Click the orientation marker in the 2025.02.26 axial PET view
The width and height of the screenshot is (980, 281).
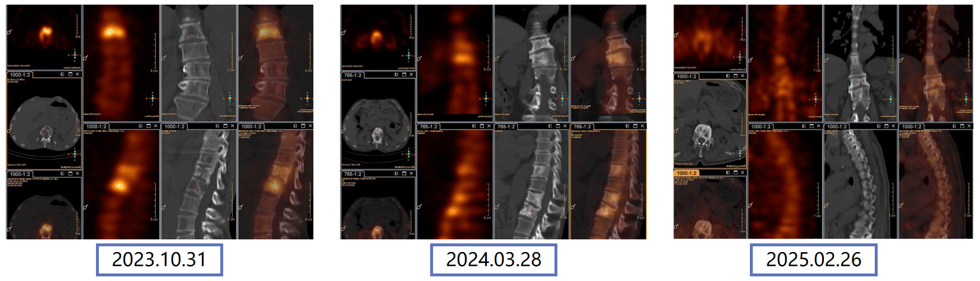coord(739,58)
